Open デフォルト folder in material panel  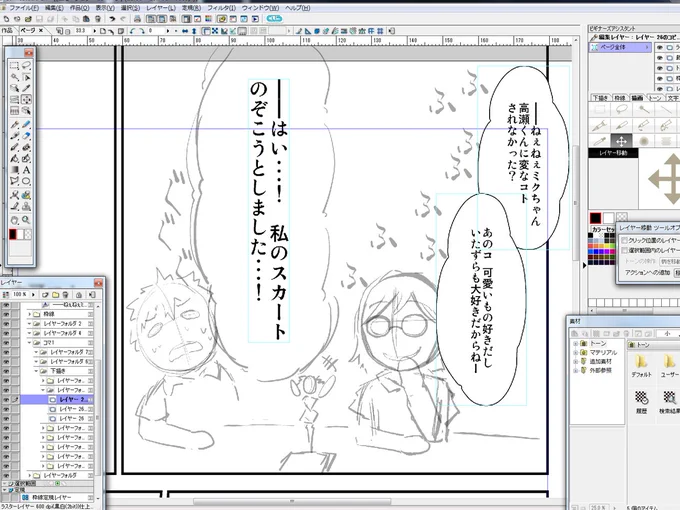click(x=641, y=366)
